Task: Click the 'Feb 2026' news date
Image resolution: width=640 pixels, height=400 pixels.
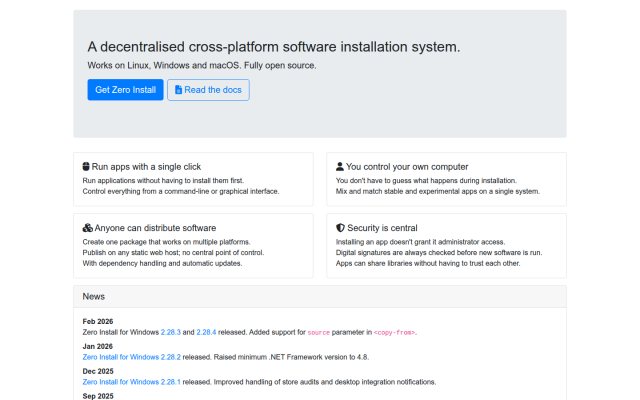Action: tap(98, 322)
